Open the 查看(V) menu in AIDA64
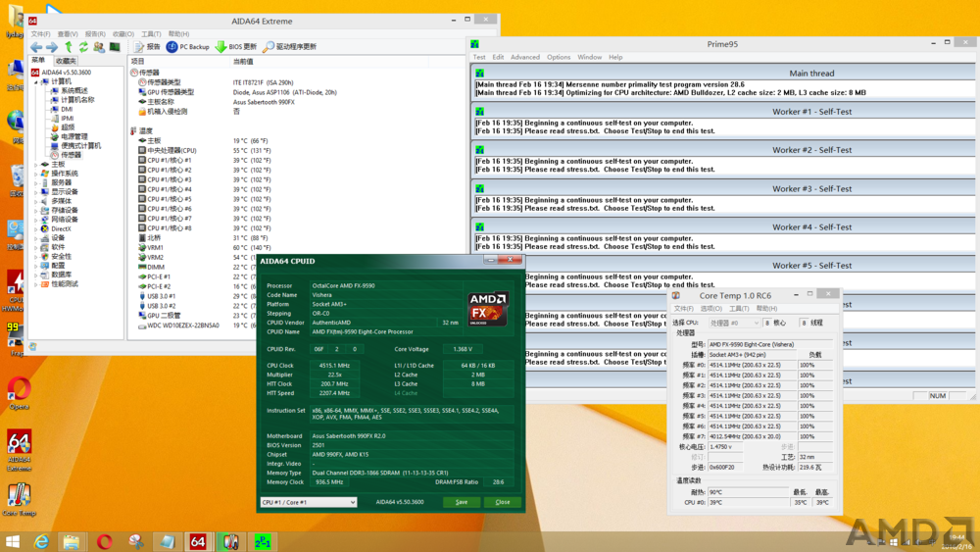The width and height of the screenshot is (980, 552). 68,33
